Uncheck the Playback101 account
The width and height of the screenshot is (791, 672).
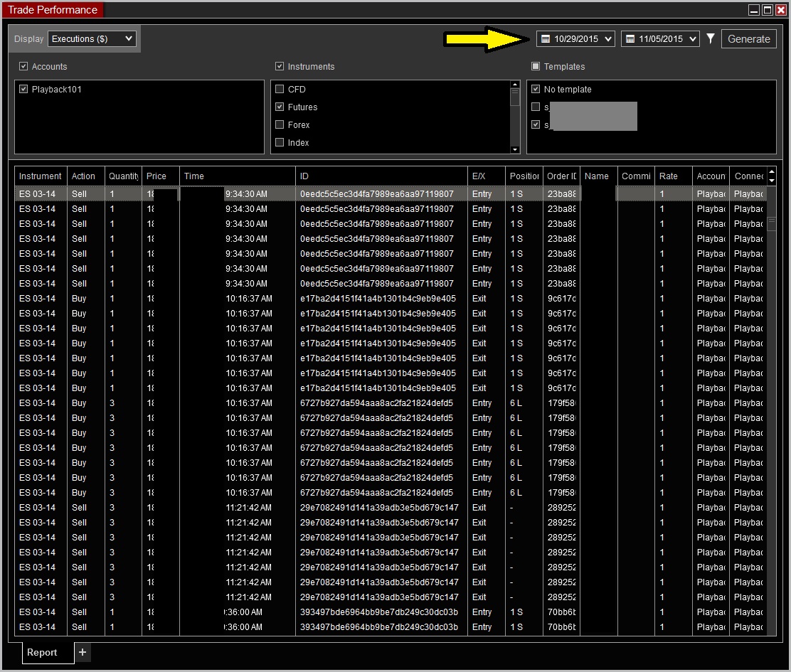pos(23,89)
